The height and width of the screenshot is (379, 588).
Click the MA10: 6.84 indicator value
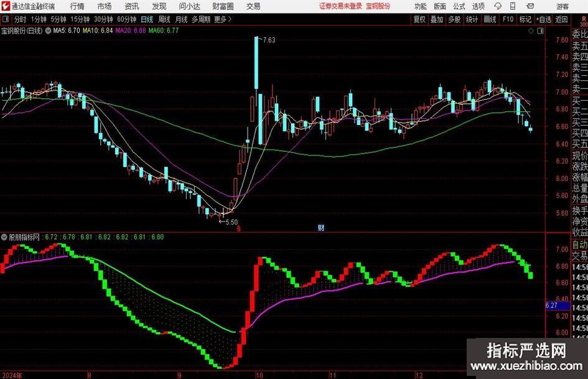(98, 30)
